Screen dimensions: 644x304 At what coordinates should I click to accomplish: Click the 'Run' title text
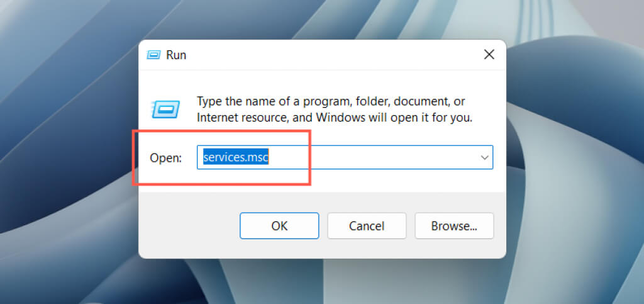[x=176, y=55]
